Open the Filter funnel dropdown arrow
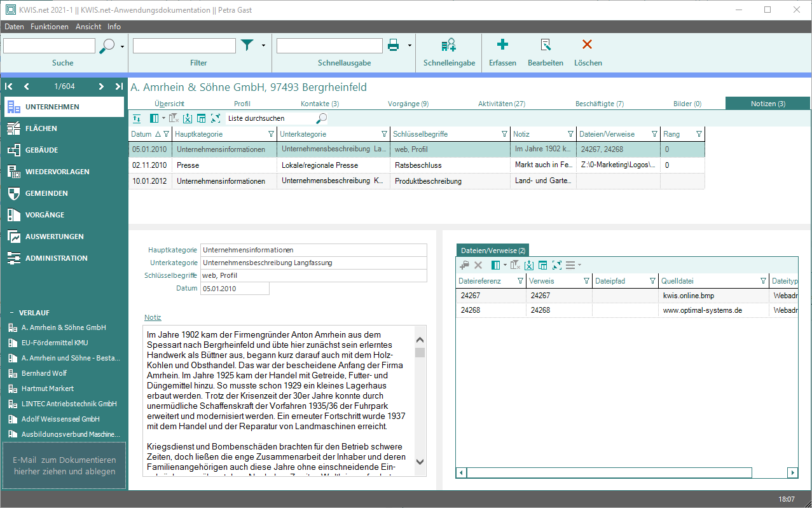812x508 pixels. (x=263, y=45)
